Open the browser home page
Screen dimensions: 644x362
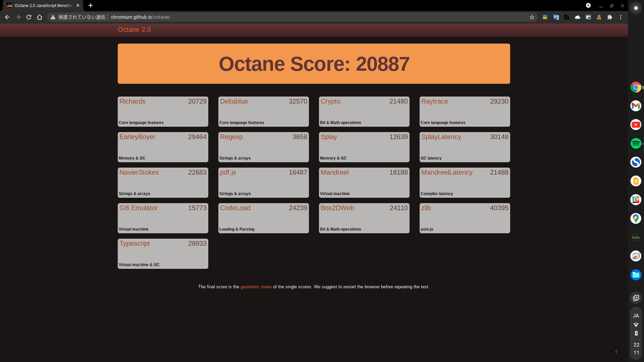(x=40, y=17)
